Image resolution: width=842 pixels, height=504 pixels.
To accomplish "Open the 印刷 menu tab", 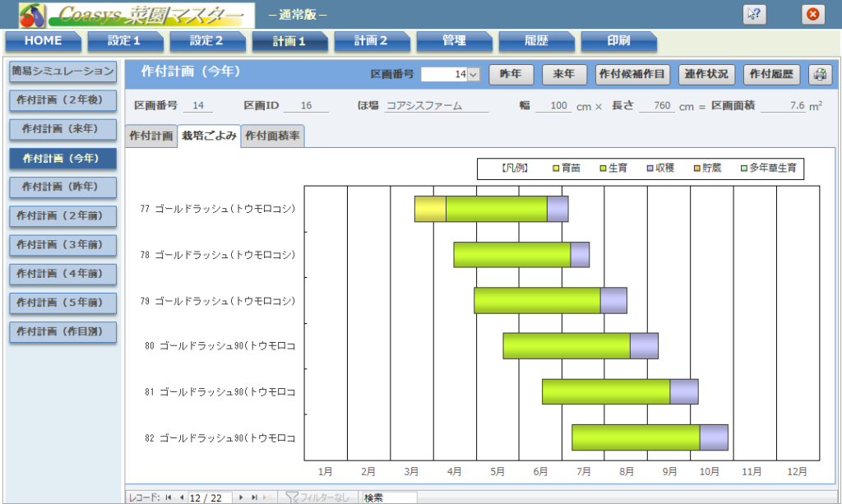I will [618, 41].
